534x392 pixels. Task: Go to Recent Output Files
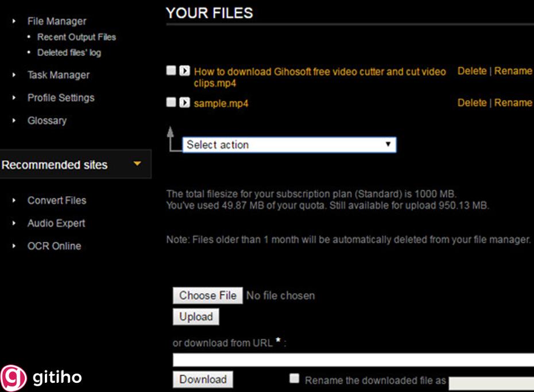76,37
